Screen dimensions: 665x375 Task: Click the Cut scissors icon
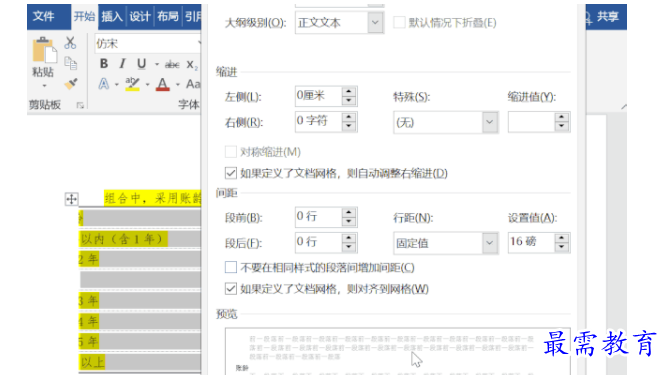(70, 43)
